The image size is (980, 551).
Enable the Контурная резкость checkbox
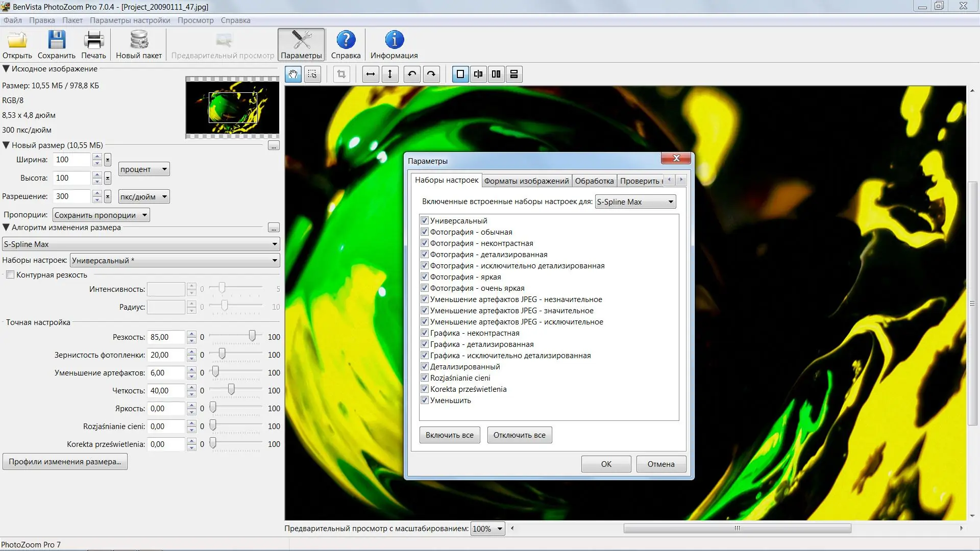10,275
